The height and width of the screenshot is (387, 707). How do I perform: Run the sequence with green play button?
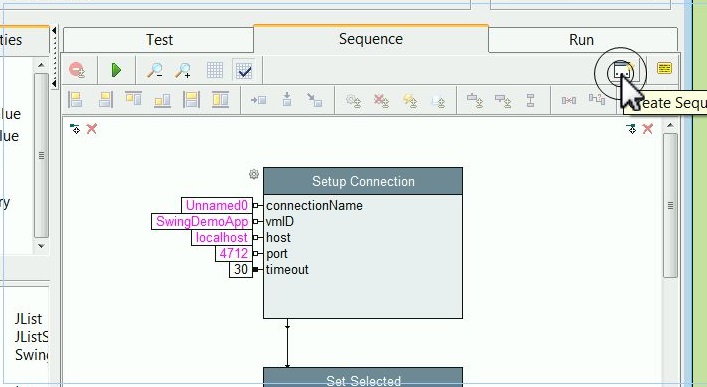tap(116, 70)
